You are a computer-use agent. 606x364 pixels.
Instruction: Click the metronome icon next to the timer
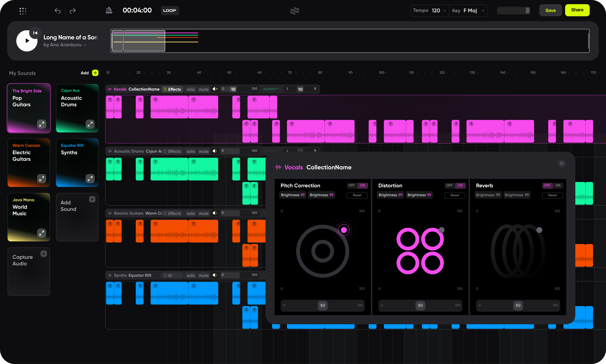[109, 10]
